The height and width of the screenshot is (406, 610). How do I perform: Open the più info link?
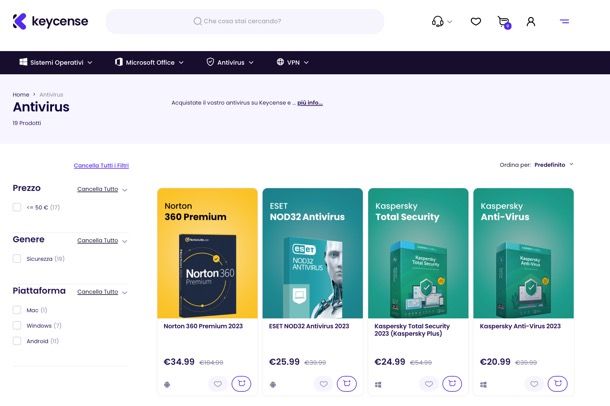(x=310, y=103)
